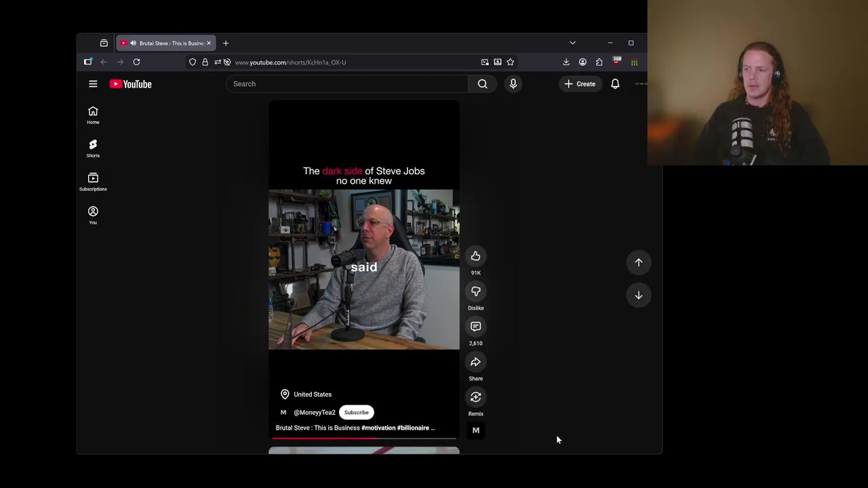The height and width of the screenshot is (488, 868).
Task: Open the Create button
Action: pos(580,84)
